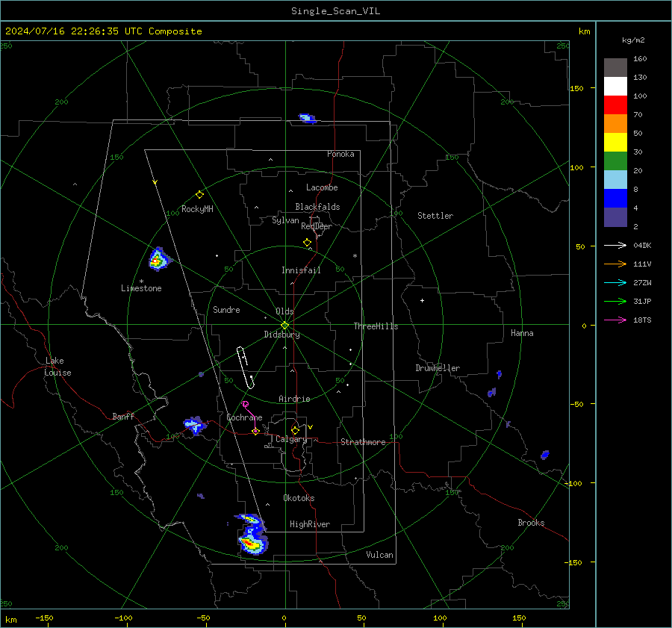Pick the white legend color swatch

click(x=615, y=87)
